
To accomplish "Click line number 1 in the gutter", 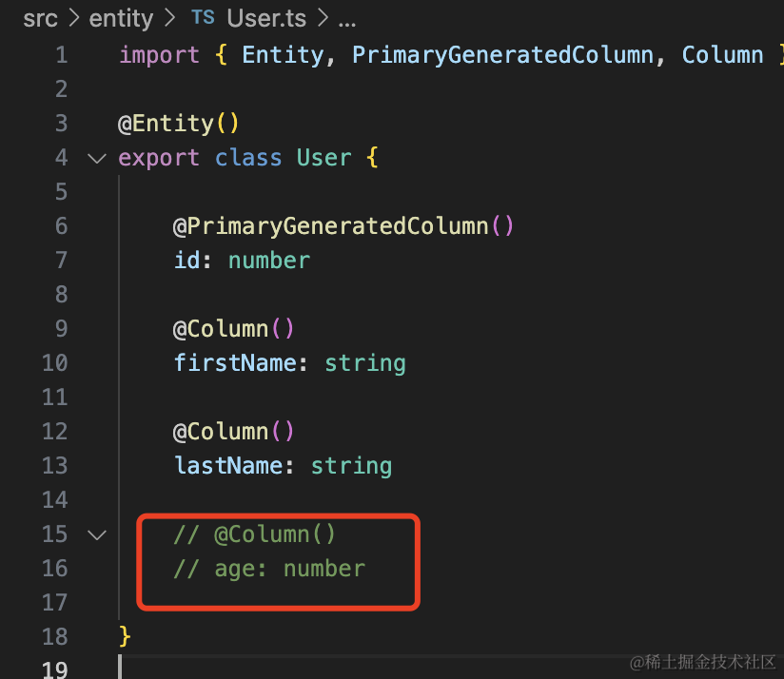I will [x=61, y=55].
